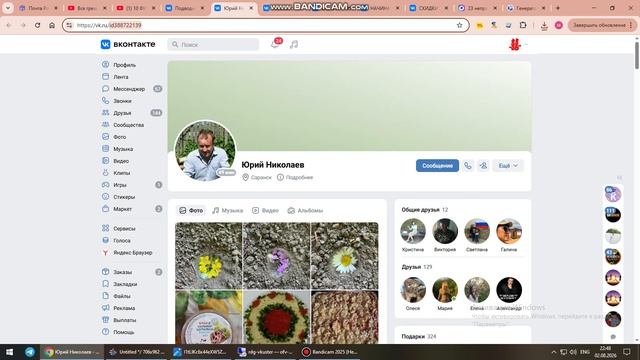This screenshot has height=360, width=640.
Task: Open the Подробнее profile details link
Action: 295,178
